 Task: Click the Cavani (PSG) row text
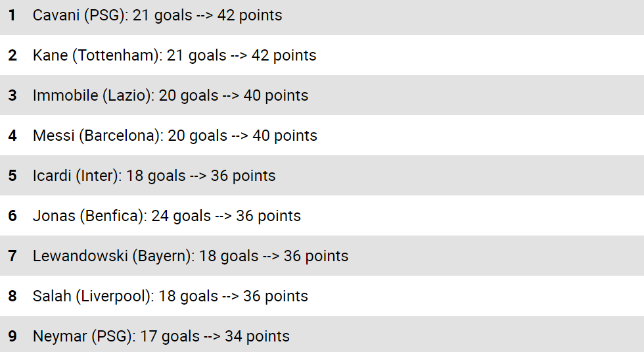(157, 15)
